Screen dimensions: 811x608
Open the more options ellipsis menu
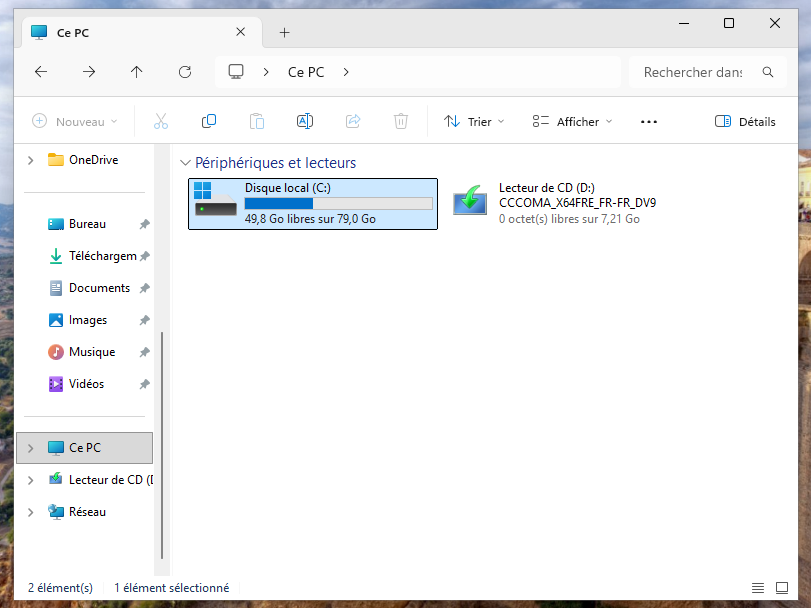649,121
